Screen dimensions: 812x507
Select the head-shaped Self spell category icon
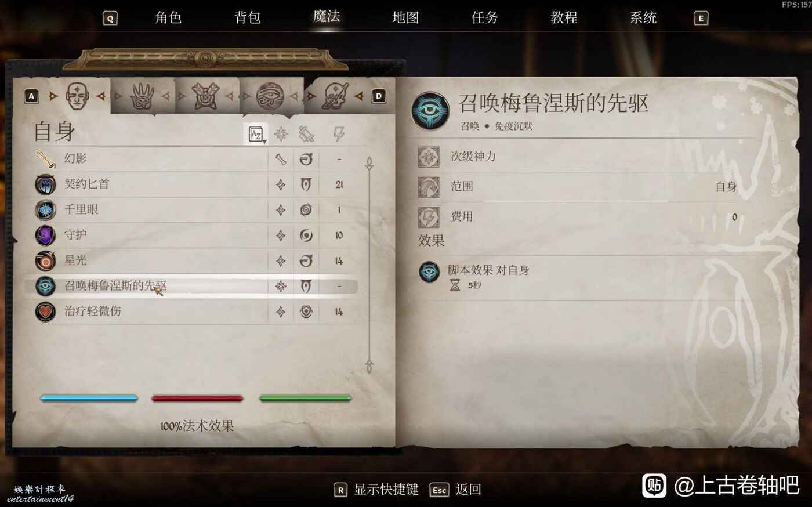point(77,96)
